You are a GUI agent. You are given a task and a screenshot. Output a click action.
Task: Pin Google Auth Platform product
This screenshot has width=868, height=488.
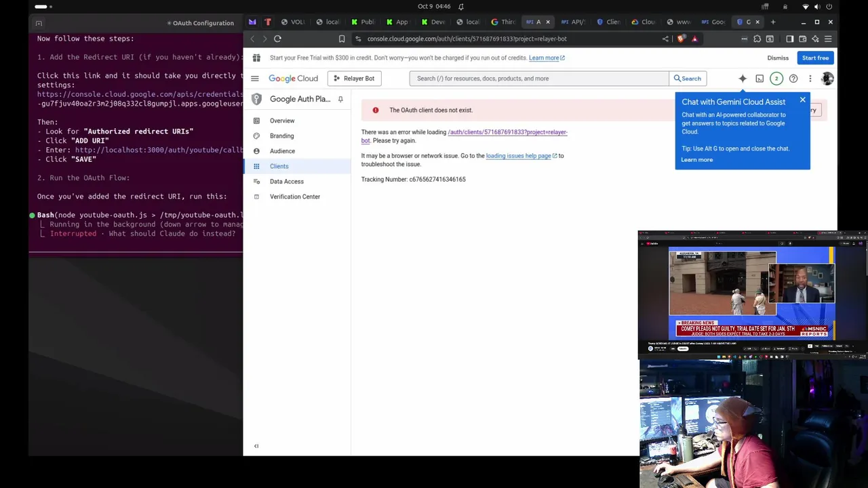[x=340, y=99]
